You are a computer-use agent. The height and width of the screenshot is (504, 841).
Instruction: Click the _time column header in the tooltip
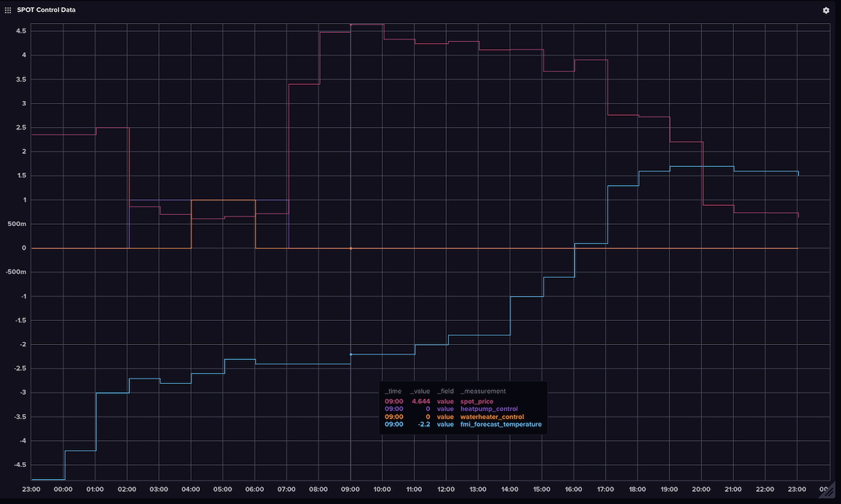393,391
